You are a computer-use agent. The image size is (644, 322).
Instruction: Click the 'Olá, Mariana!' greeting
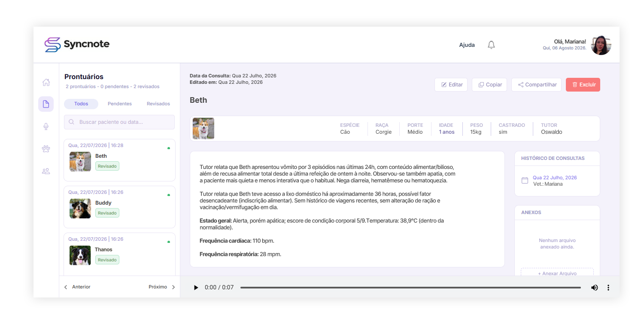[570, 42]
